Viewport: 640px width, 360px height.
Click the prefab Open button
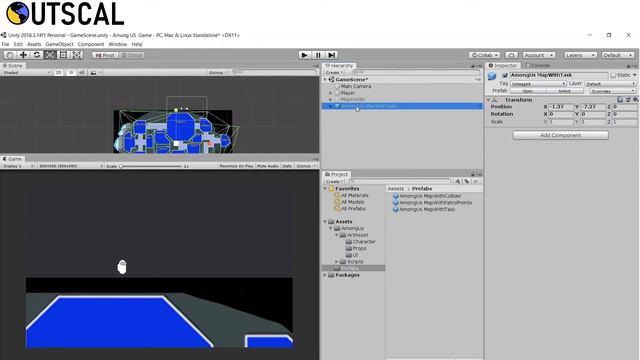pos(527,91)
